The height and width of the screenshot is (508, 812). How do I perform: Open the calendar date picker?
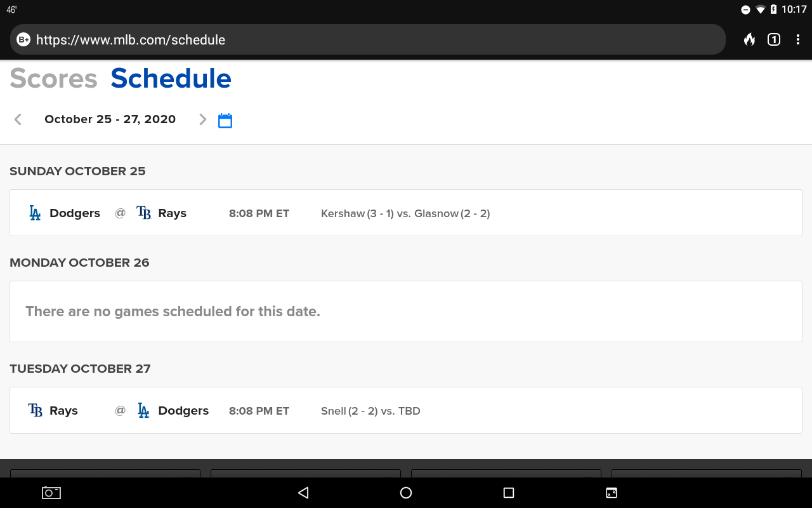(225, 120)
